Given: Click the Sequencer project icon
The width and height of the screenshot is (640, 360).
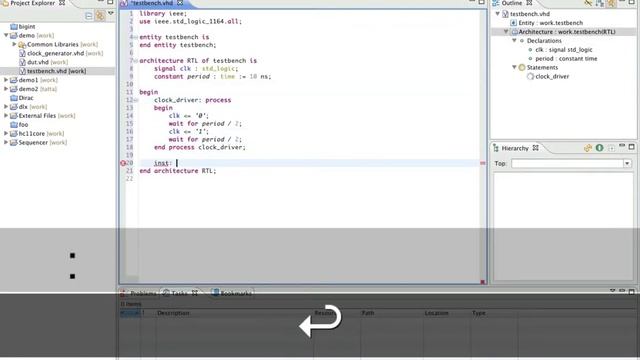Looking at the screenshot, I should click(x=13, y=142).
